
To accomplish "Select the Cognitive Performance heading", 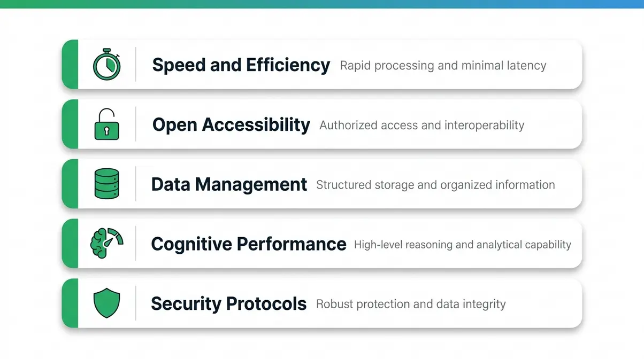I will (249, 244).
